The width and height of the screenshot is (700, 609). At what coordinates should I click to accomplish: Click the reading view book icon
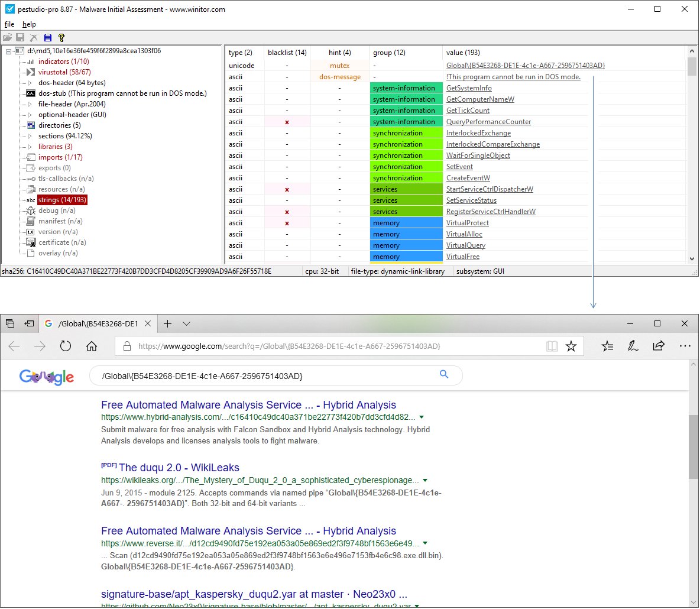pyautogui.click(x=552, y=346)
